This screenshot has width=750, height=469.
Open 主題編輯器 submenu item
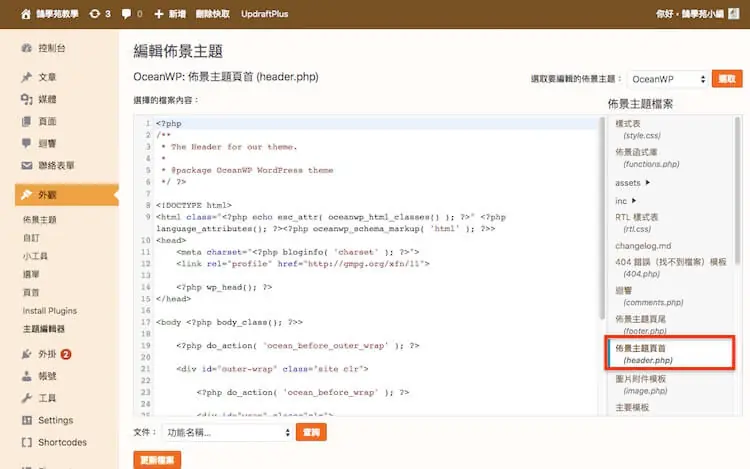pos(44,329)
